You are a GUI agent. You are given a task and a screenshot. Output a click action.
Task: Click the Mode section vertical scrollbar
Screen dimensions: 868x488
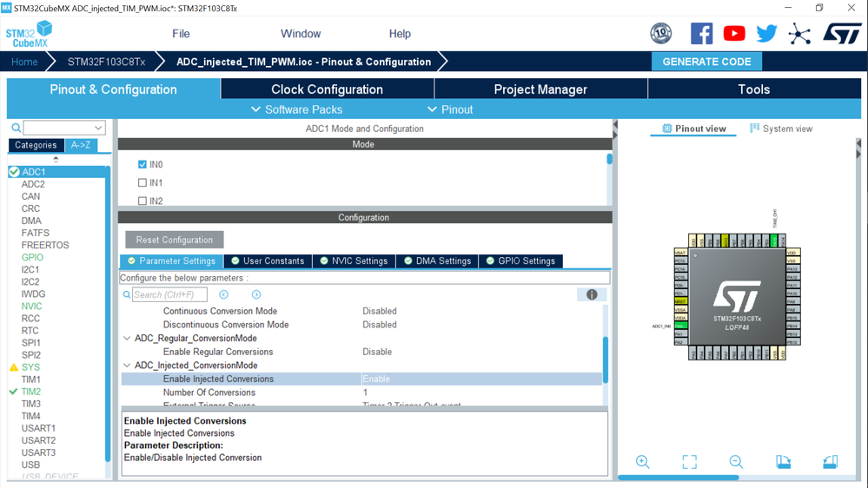pos(609,160)
